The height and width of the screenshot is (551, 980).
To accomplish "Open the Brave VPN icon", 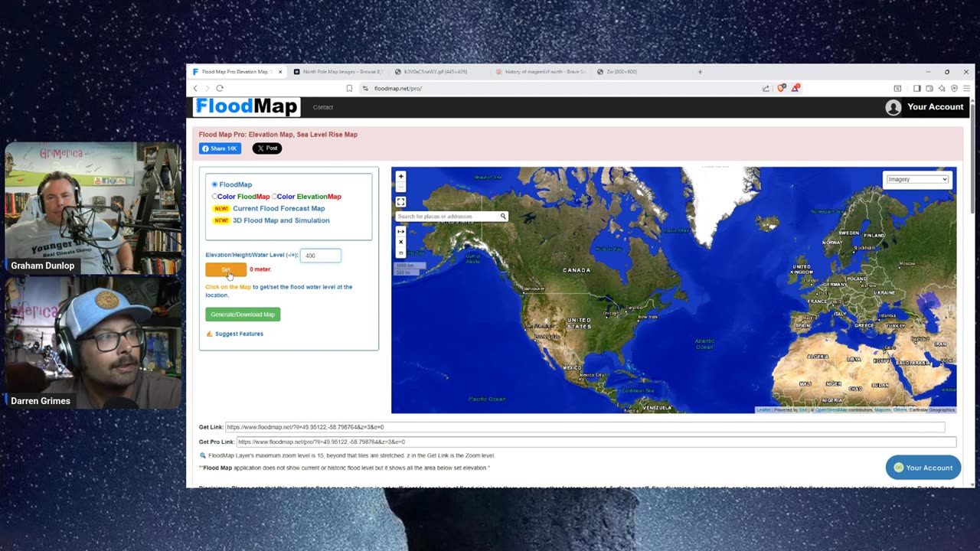I will click(954, 88).
